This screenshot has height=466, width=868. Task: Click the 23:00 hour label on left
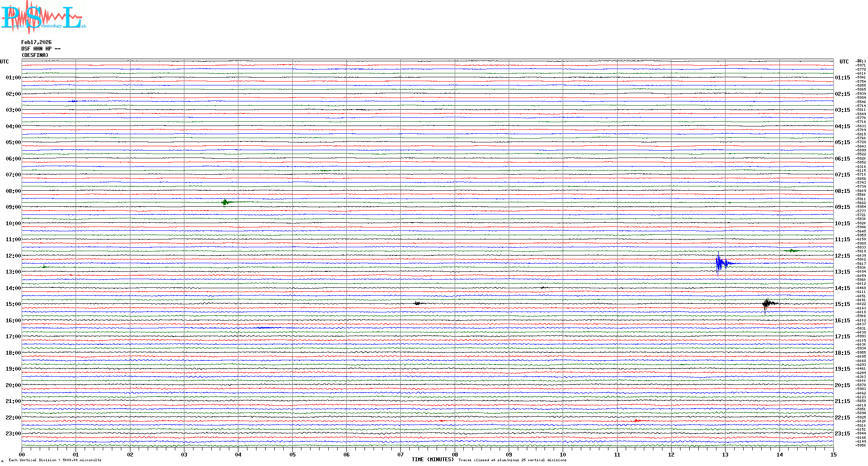13,434
